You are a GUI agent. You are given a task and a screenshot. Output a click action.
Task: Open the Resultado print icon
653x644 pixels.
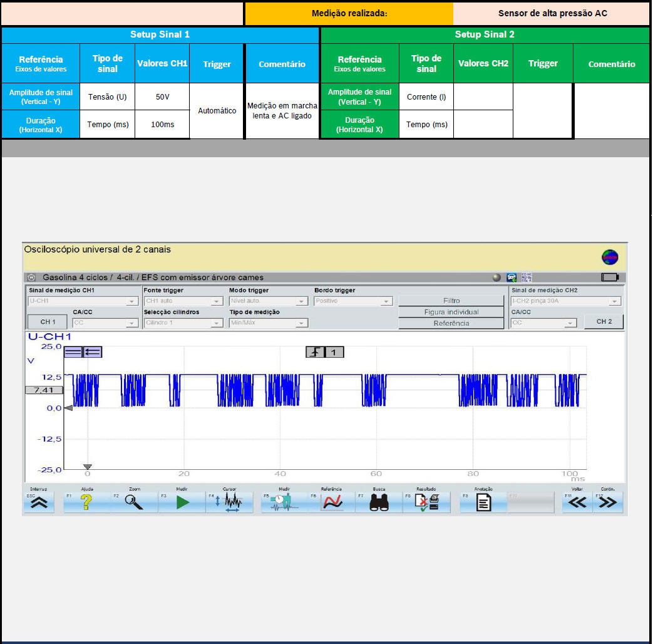point(429,502)
